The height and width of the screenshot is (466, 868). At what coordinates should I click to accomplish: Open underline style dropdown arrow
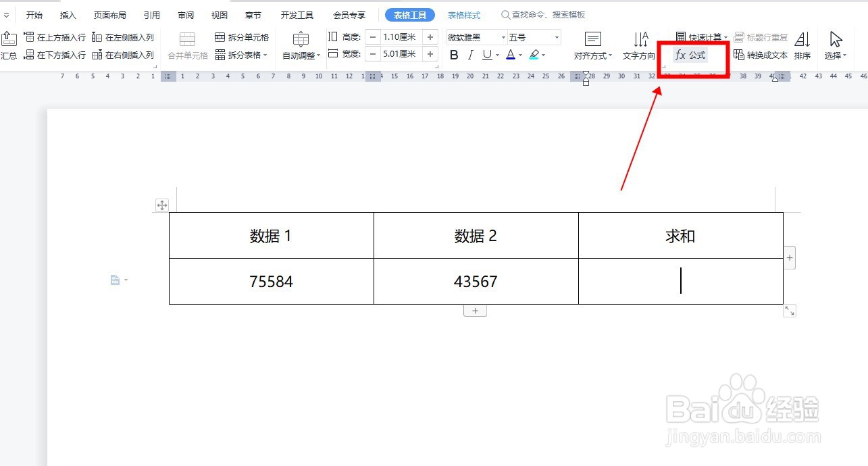(x=498, y=55)
